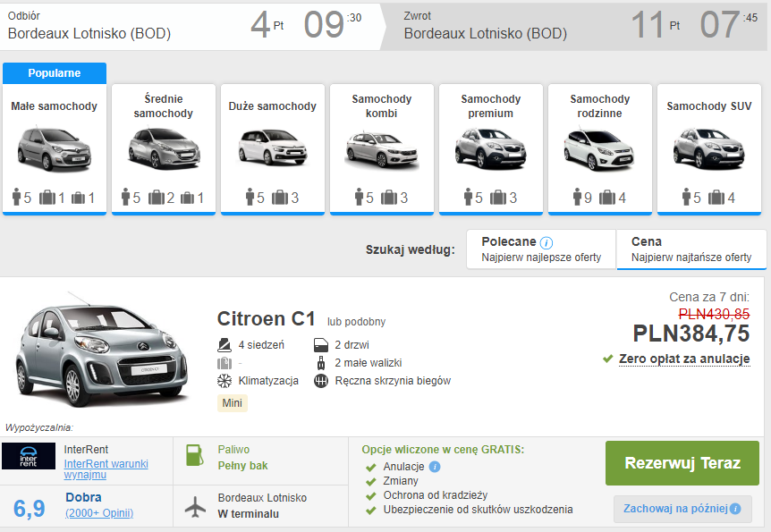Image resolution: width=771 pixels, height=532 pixels.
Task: Open the Polecane info icon
Action: (546, 242)
